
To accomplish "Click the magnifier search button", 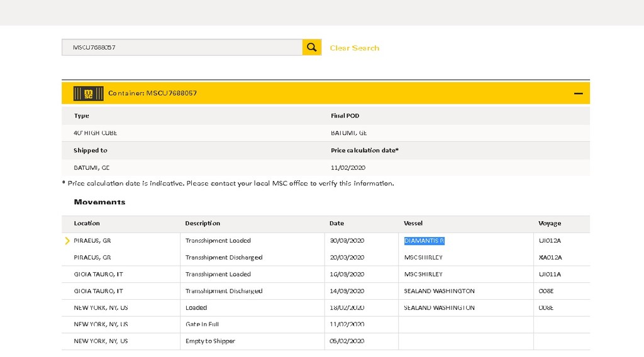I will pos(312,48).
